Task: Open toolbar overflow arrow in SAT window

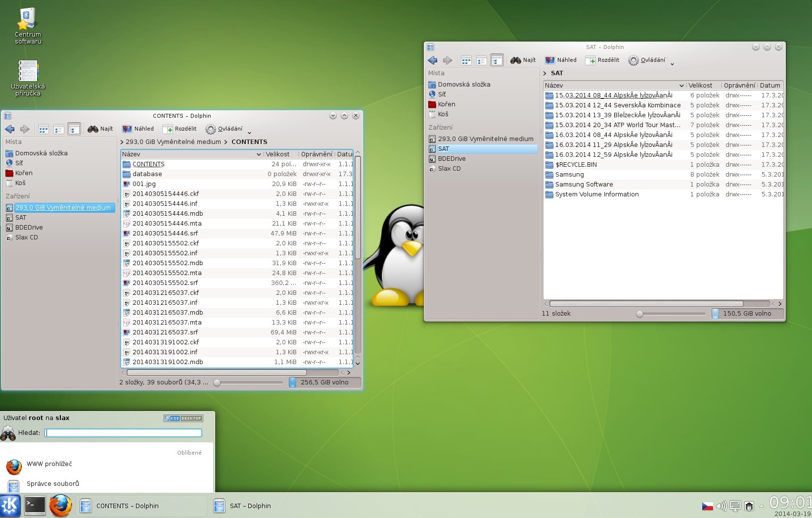Action: [x=672, y=63]
